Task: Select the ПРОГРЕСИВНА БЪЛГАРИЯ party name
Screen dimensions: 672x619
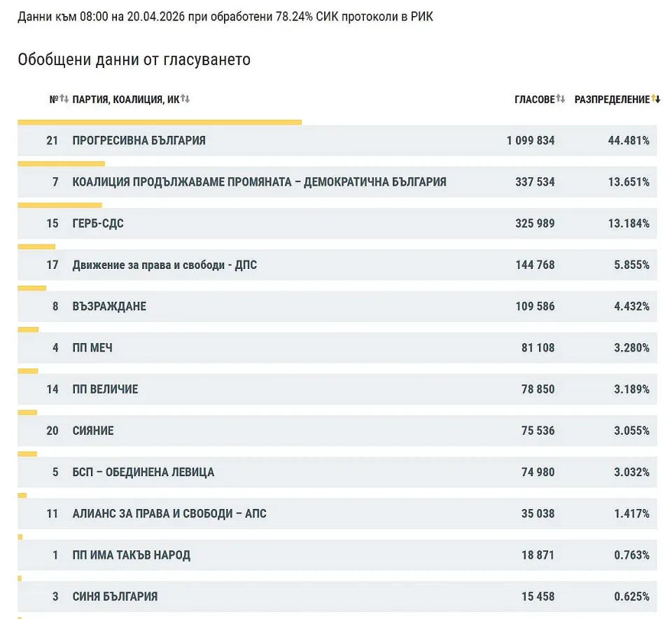Action: click(139, 141)
